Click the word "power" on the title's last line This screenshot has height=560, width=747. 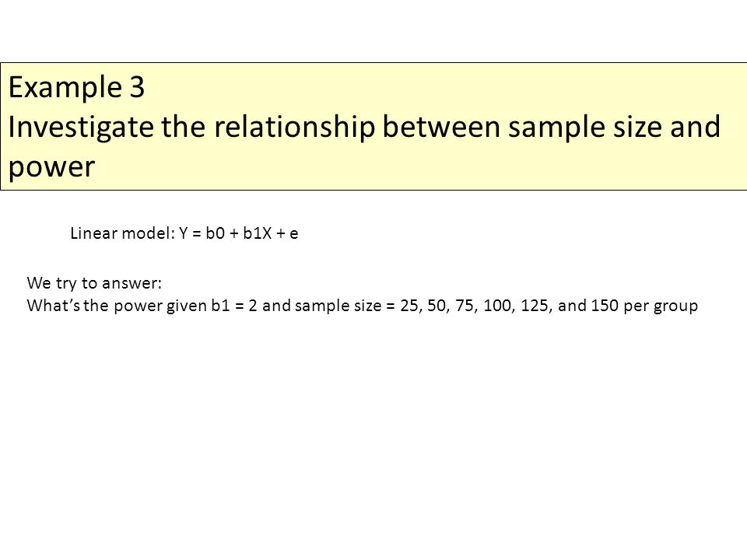51,168
